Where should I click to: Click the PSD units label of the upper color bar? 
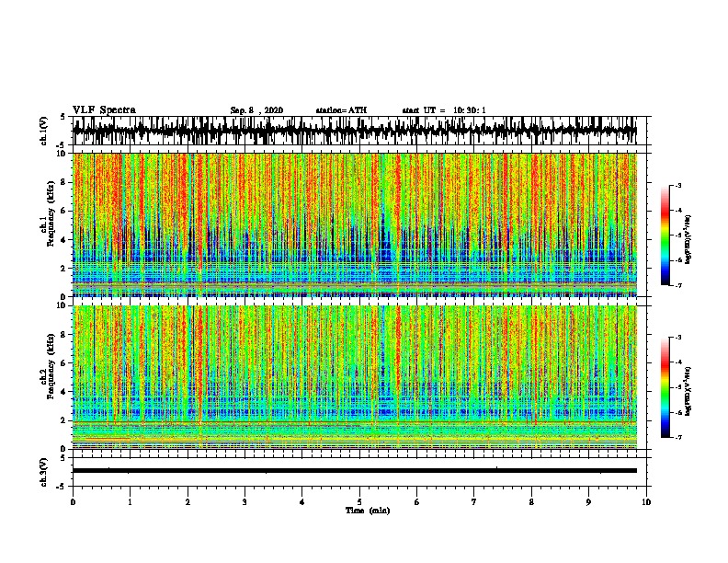pos(688,240)
